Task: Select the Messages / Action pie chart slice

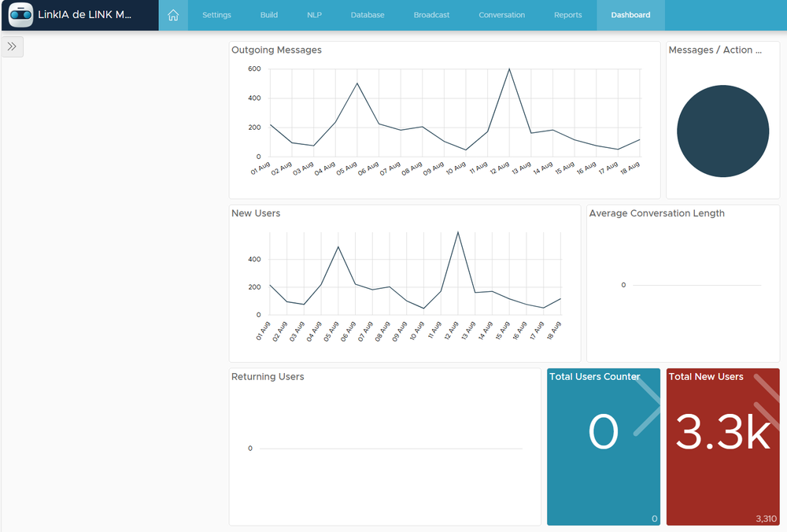Action: (722, 131)
